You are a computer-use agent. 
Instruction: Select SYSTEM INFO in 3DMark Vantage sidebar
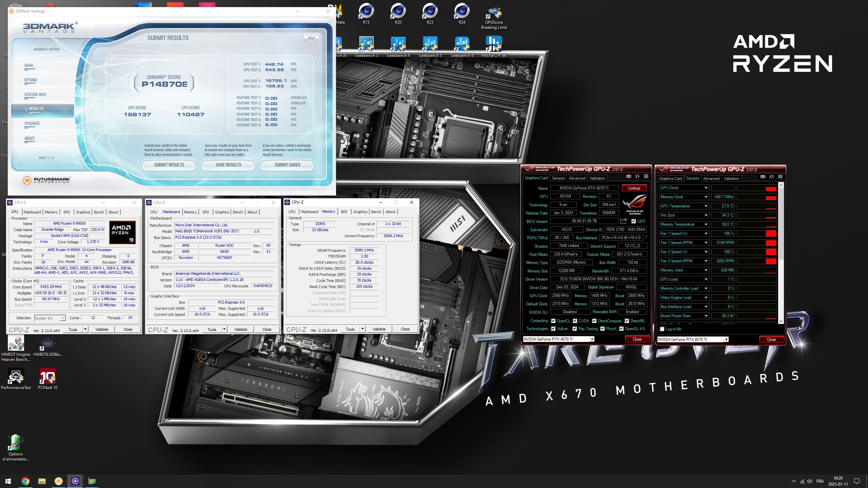click(x=35, y=95)
